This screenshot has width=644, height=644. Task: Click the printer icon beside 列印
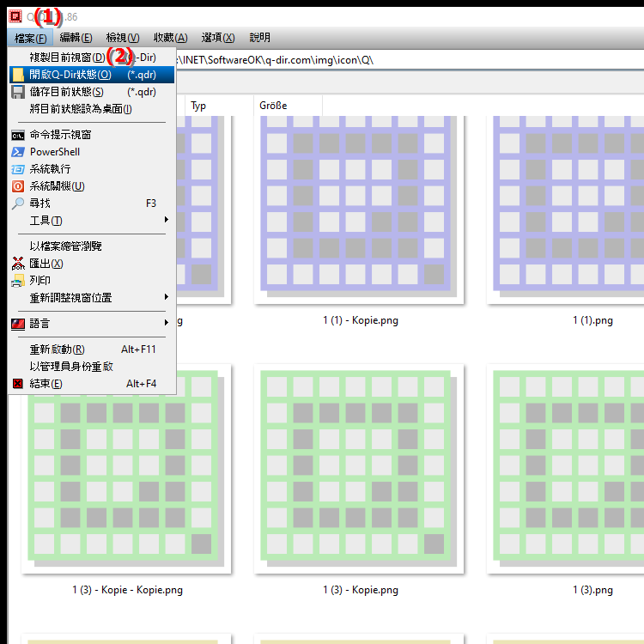click(18, 281)
